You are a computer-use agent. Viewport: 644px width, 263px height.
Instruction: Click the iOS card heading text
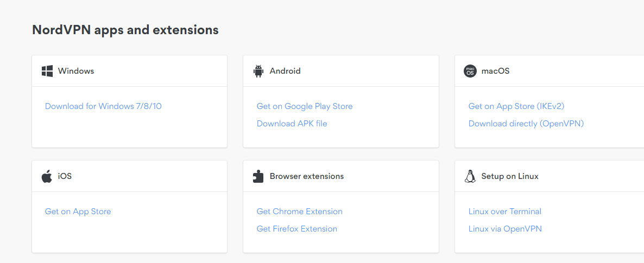click(65, 176)
